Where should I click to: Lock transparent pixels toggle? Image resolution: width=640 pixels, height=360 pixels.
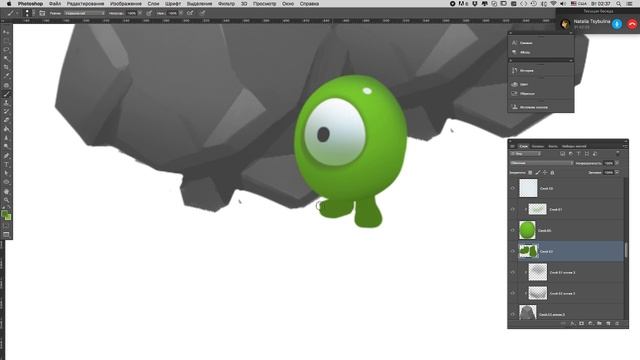(x=530, y=173)
